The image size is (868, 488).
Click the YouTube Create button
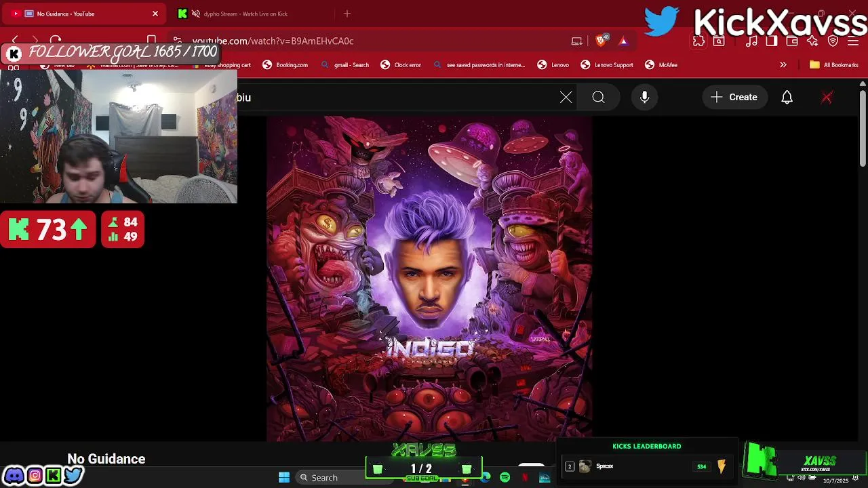click(734, 98)
